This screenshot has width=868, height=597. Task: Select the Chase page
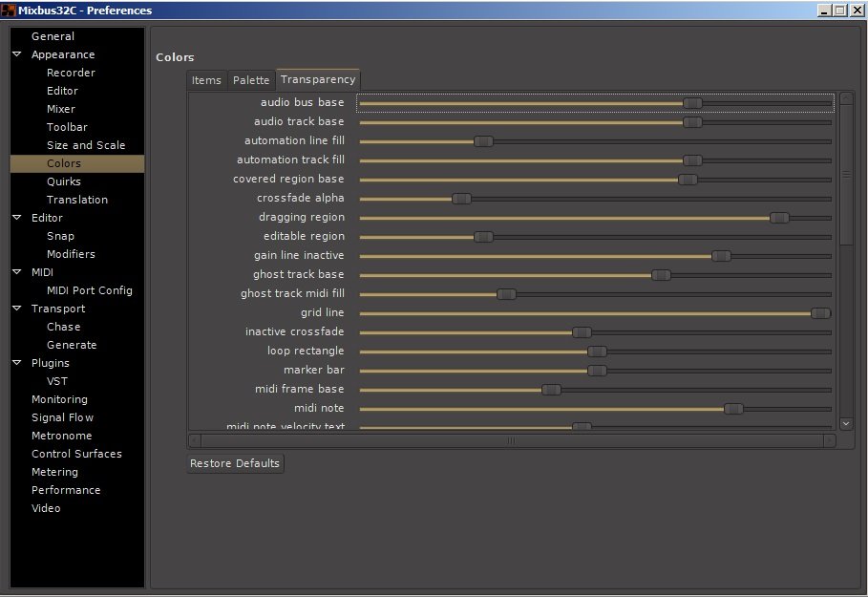[x=64, y=327]
